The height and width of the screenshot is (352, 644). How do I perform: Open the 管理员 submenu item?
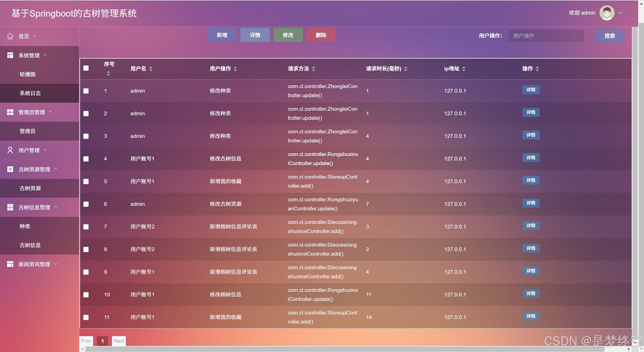[40, 131]
